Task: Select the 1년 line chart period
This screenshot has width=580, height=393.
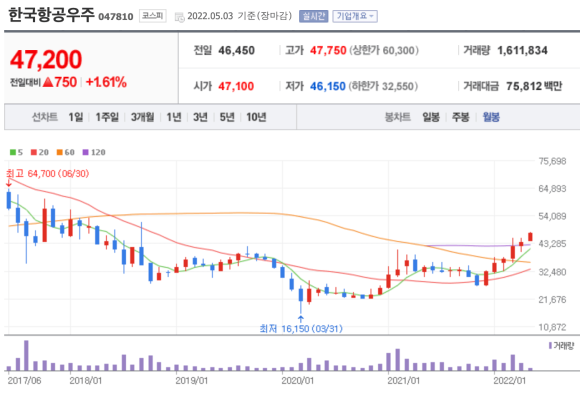Action: [173, 117]
